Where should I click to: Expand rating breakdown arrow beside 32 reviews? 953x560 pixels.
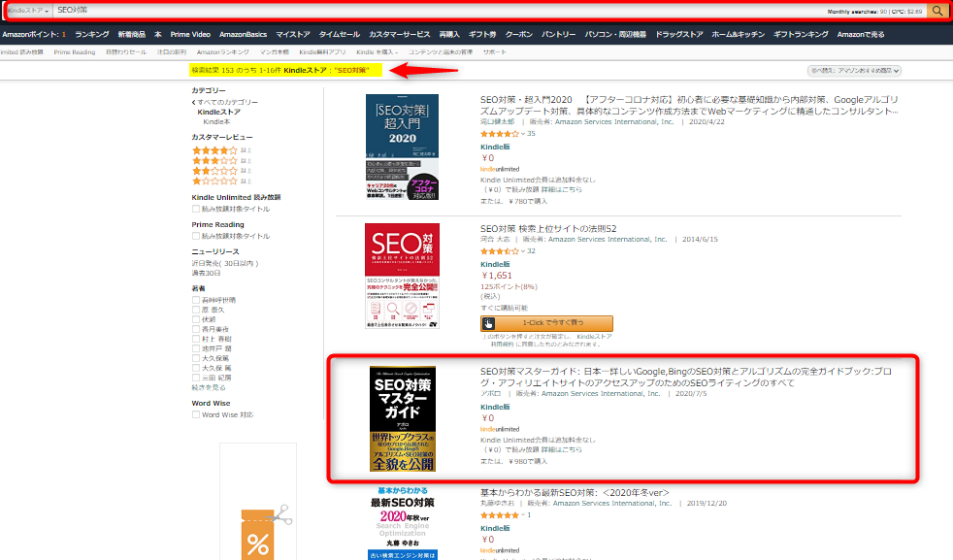523,251
